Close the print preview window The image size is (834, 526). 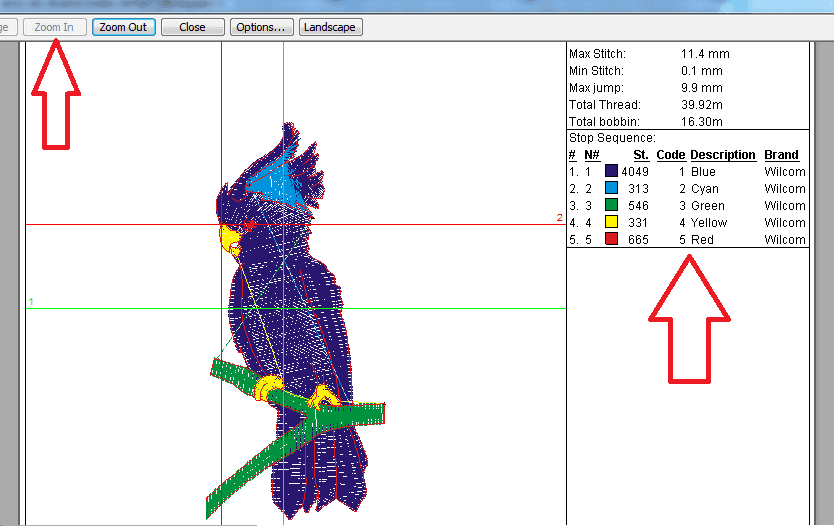[x=192, y=27]
